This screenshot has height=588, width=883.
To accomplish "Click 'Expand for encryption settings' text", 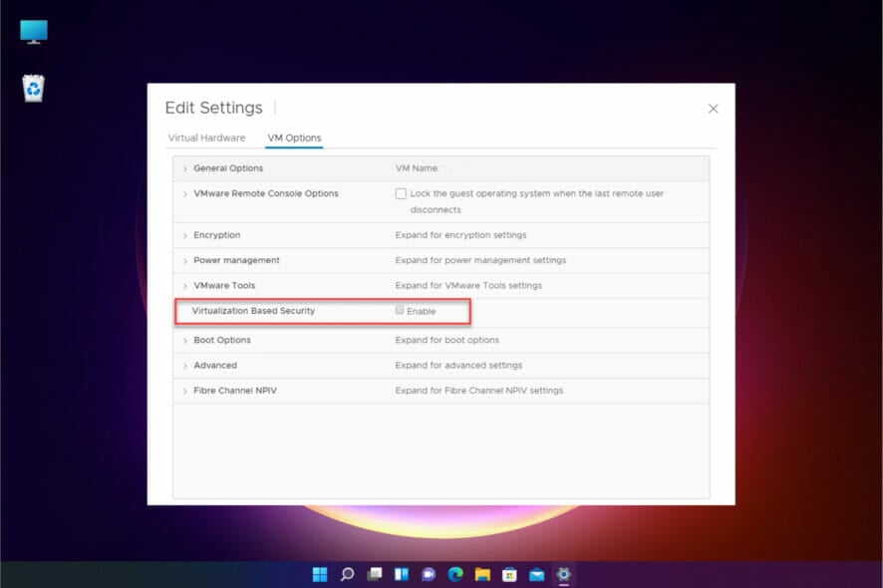I will (460, 235).
